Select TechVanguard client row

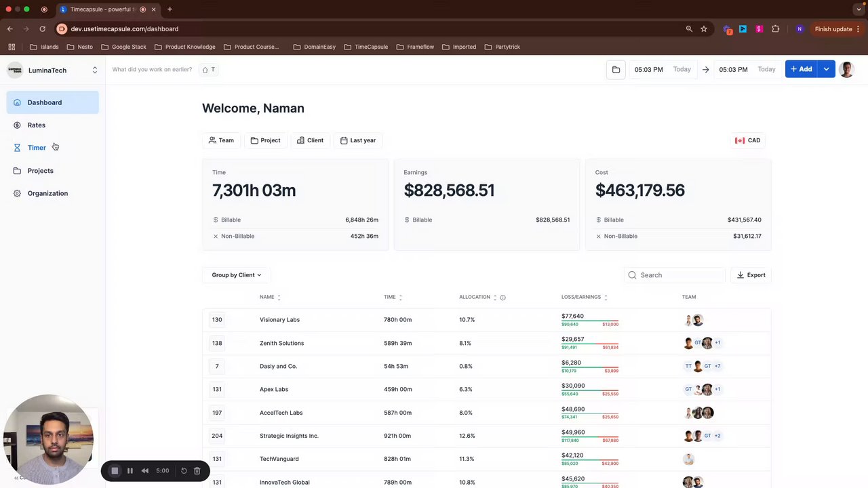[486, 459]
